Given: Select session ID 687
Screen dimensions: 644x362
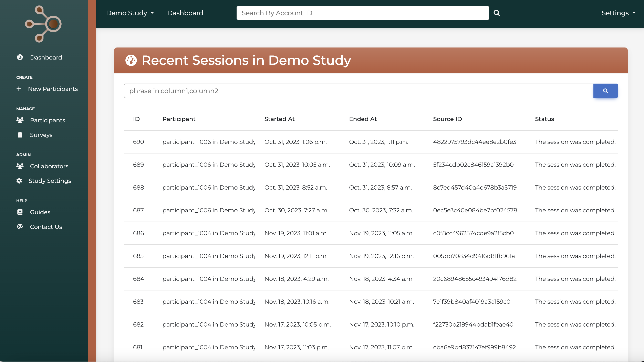Looking at the screenshot, I should pos(138,210).
